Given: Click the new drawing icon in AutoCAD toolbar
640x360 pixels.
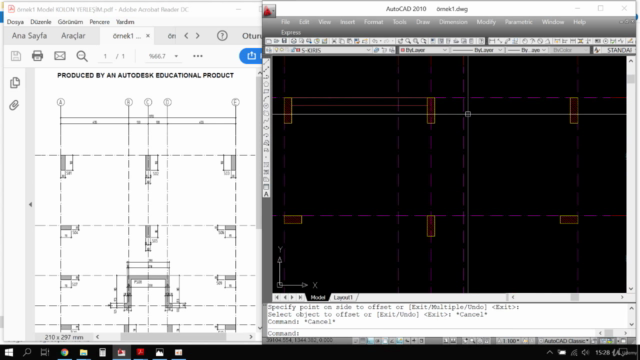Looking at the screenshot, I should click(x=269, y=41).
